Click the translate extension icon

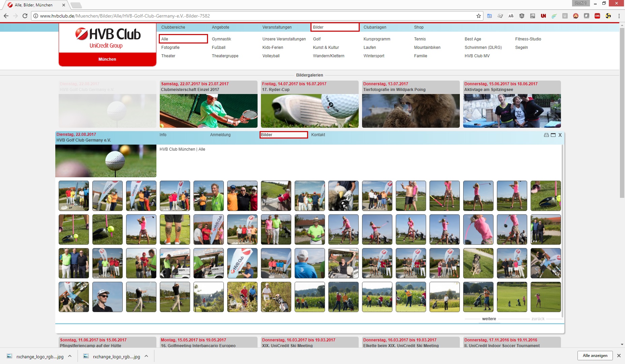511,16
